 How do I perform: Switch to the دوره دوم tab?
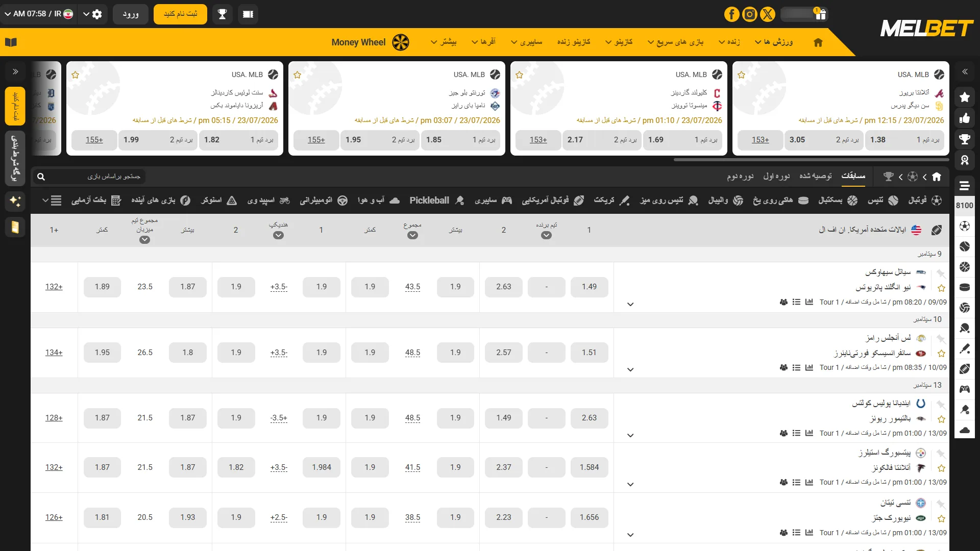point(740,176)
